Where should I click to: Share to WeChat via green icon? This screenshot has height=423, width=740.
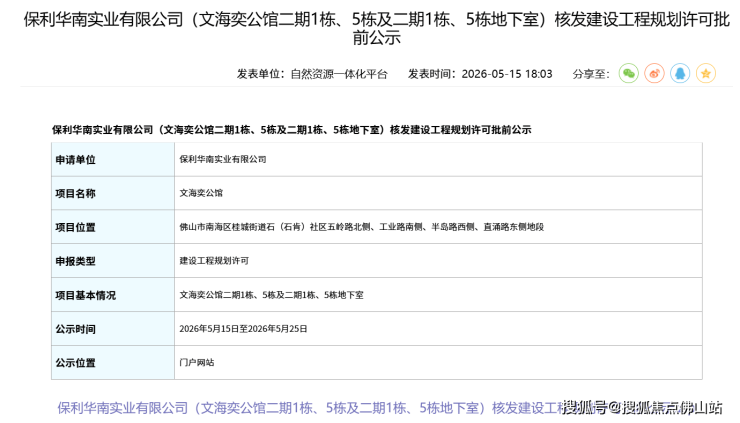pos(629,74)
